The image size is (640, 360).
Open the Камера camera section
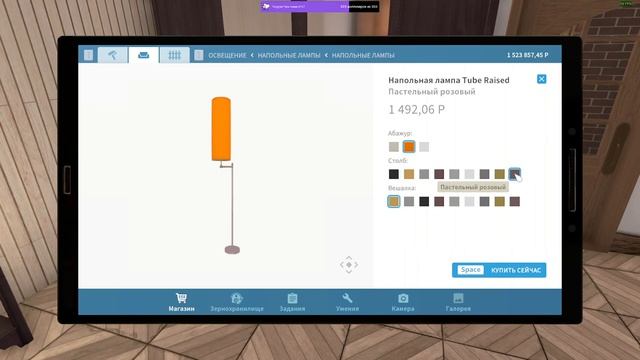tap(403, 302)
